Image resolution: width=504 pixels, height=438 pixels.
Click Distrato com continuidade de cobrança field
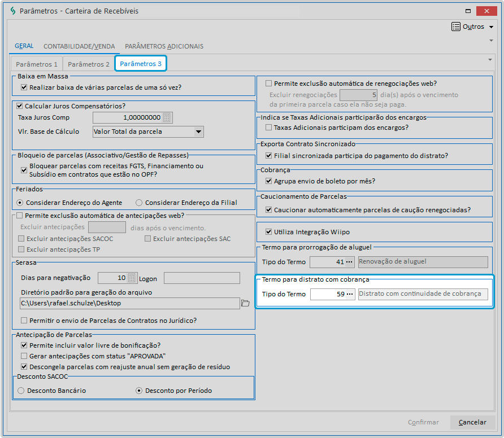click(x=423, y=294)
